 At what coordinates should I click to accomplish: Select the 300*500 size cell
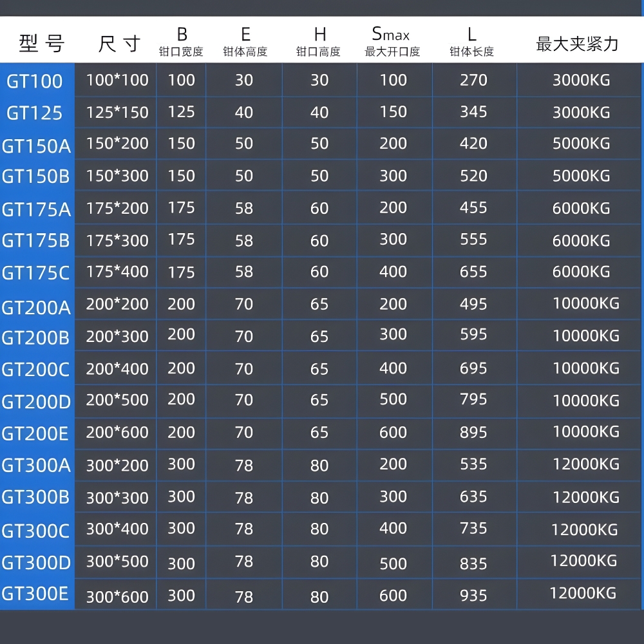117,562
